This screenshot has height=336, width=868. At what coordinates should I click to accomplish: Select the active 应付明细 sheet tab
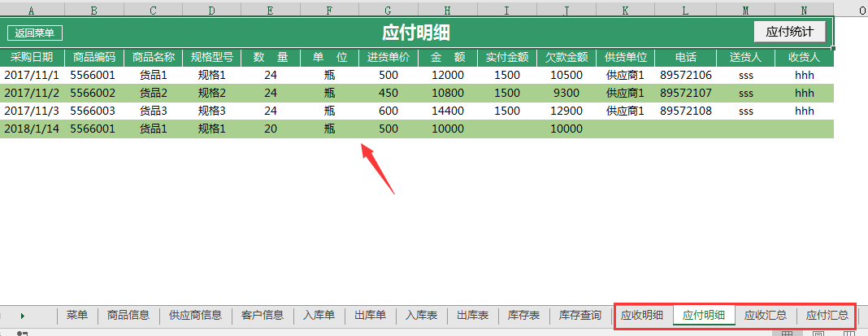[704, 316]
